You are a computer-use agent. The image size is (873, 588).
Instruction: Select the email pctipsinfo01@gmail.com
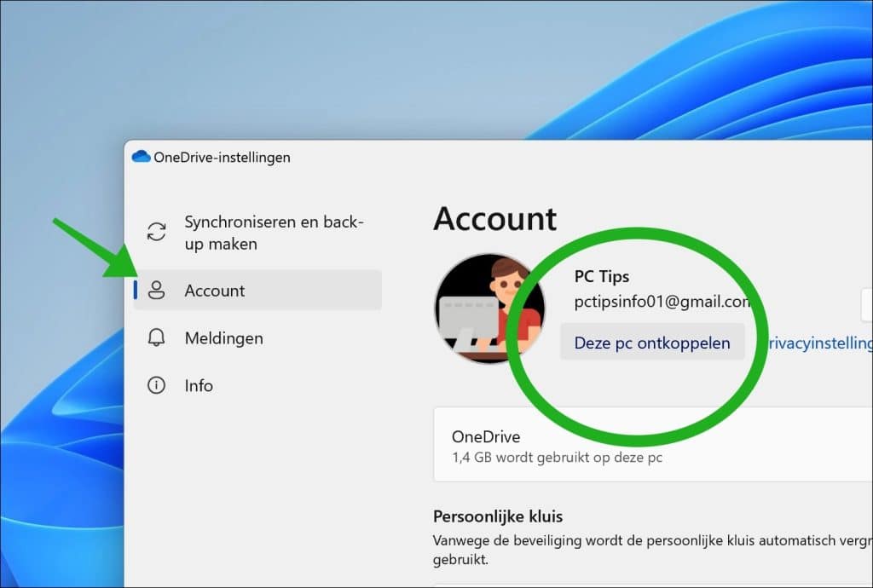click(x=662, y=302)
